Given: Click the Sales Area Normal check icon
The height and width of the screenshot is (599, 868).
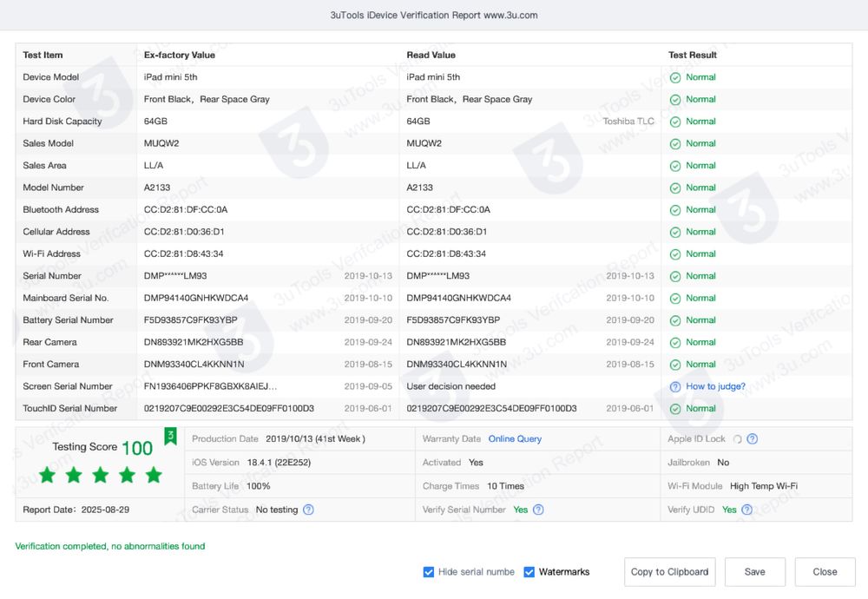Looking at the screenshot, I should [674, 166].
